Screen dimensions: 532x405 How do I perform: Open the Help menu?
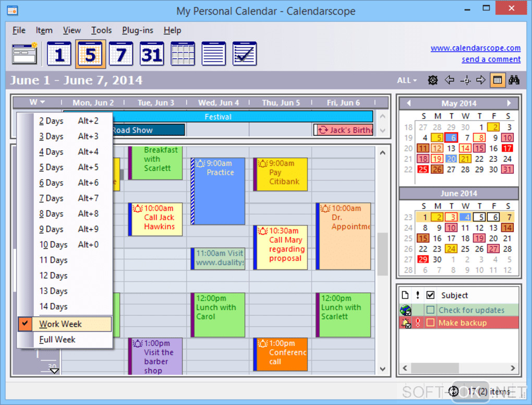click(172, 30)
